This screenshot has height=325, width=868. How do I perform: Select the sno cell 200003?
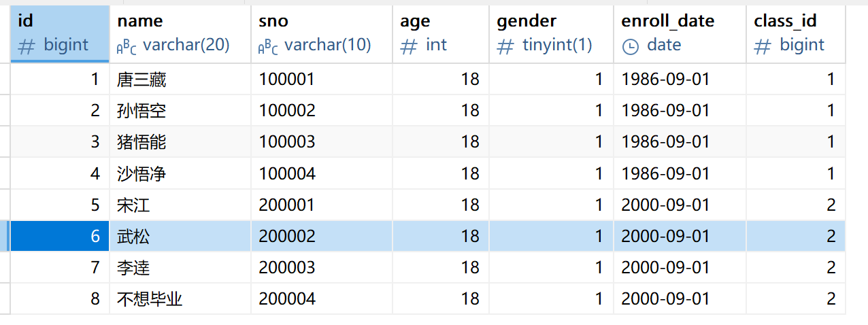pos(322,267)
